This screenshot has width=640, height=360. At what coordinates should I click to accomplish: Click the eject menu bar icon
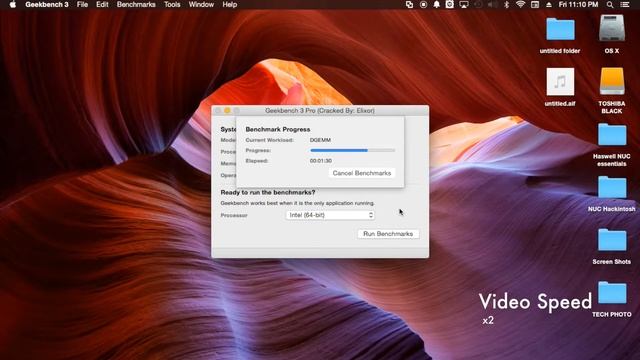[549, 4]
